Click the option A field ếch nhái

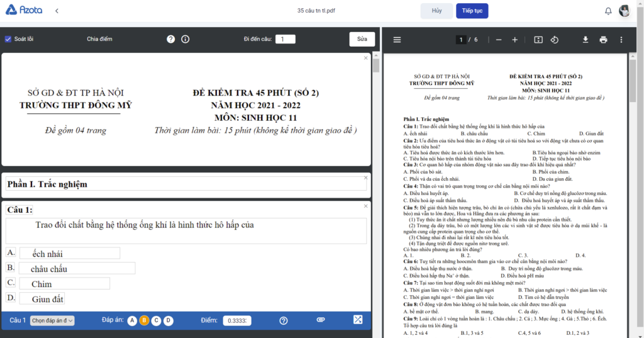click(70, 253)
